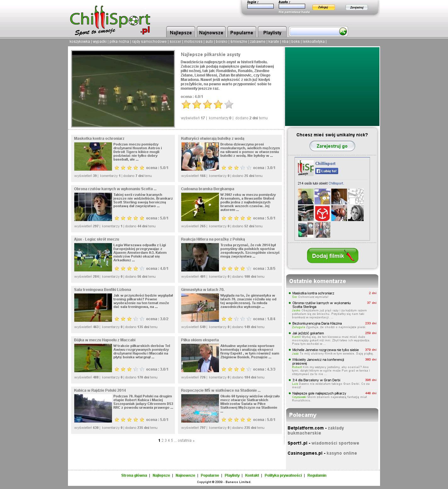Click 'Dodaj filmik' chili pepper button
This screenshot has width=448, height=489.
(333, 256)
